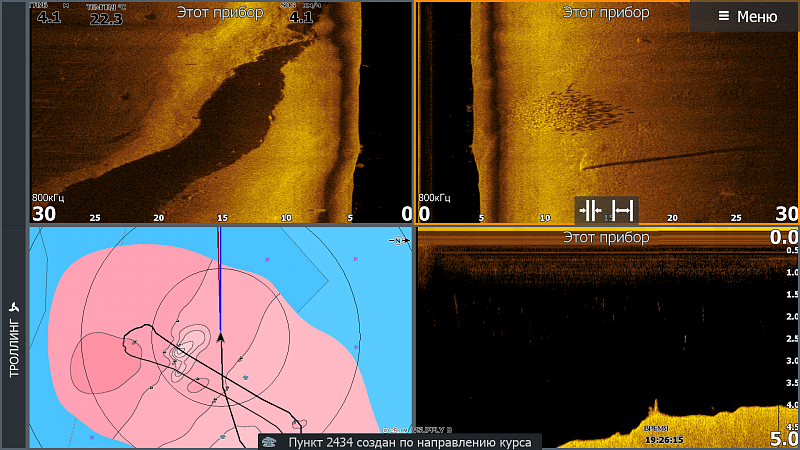The width and height of the screenshot is (800, 450).
Task: Open right SideScan source Этот прибор
Action: pyautogui.click(x=606, y=12)
